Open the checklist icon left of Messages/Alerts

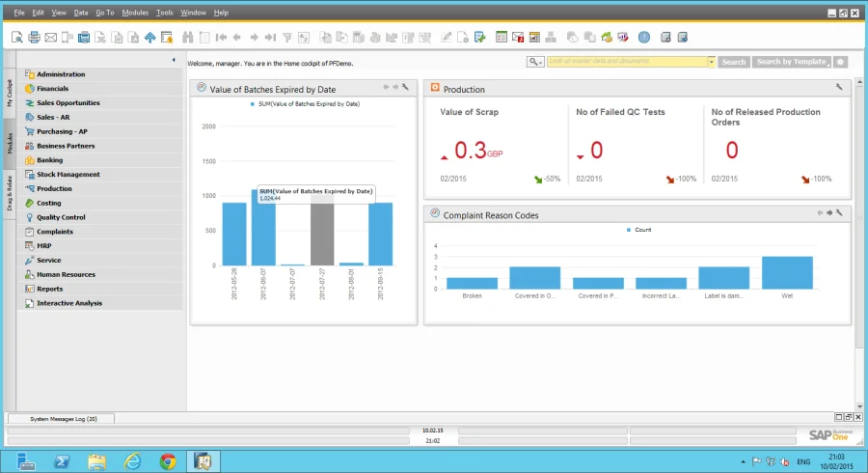click(501, 37)
